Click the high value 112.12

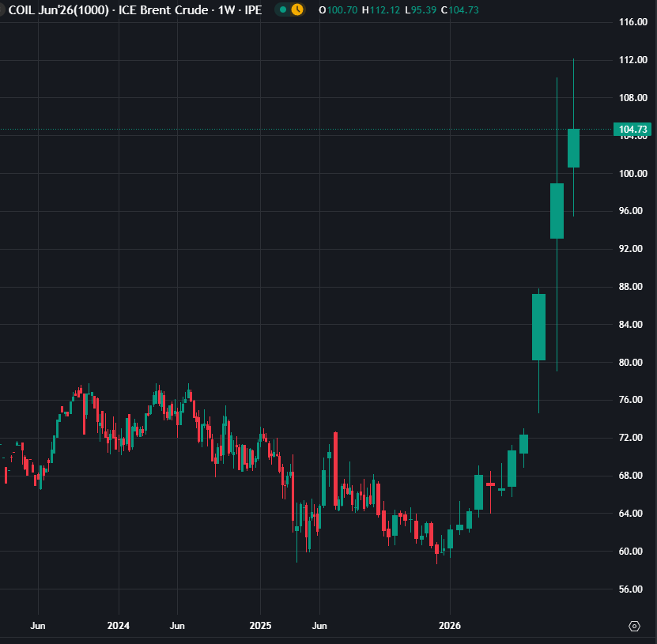coord(385,9)
